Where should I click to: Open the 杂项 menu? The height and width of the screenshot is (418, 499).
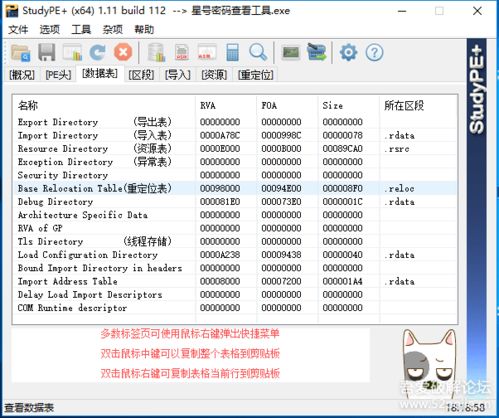coord(113,30)
